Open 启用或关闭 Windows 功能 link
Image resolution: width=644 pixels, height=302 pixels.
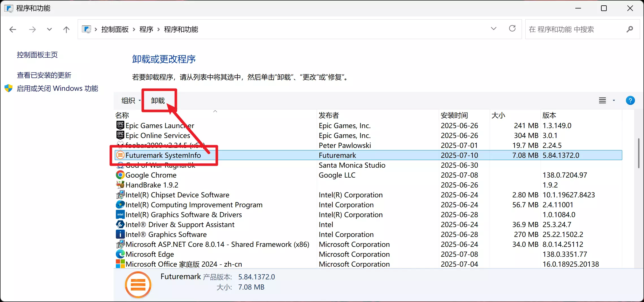coord(57,89)
